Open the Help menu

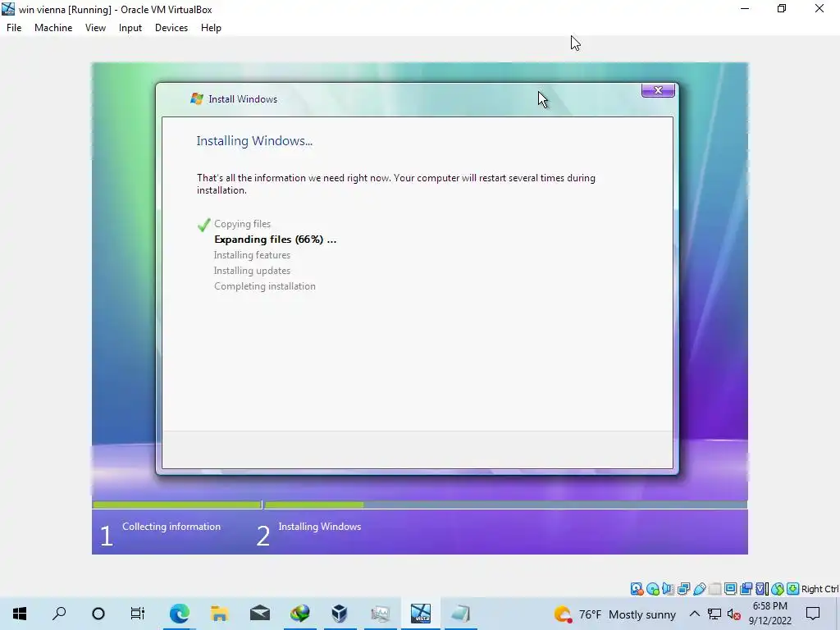[211, 28]
